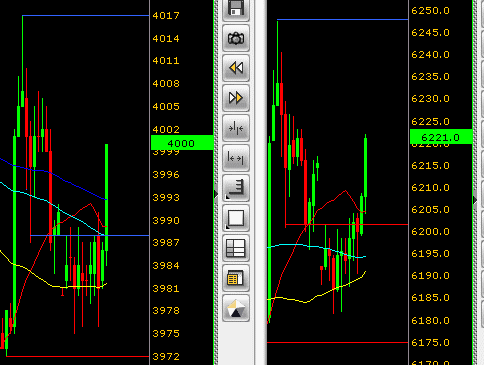Screen dimensions: 484x365
Task: Open the yellow data table icon
Action: click(236, 278)
